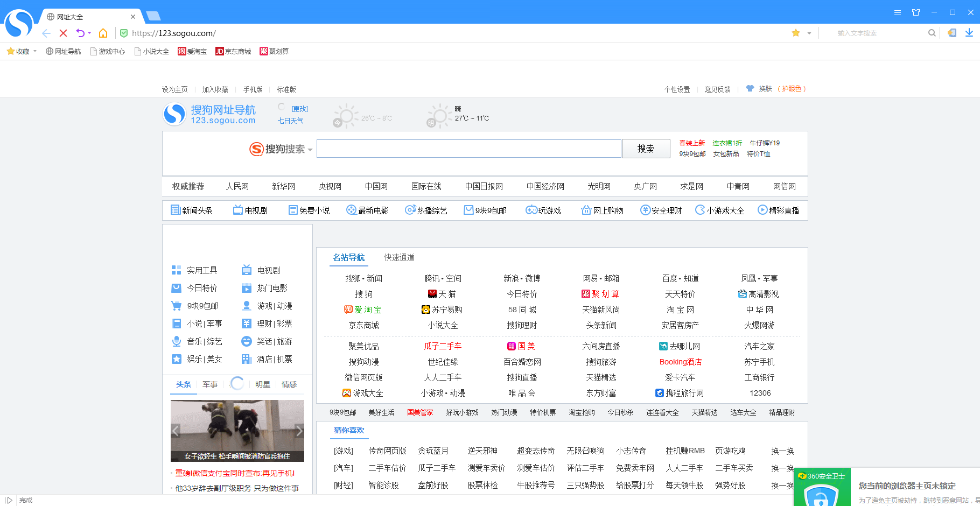Select the 军事 news tab
Viewport: 980px width, 506px height.
(x=210, y=384)
